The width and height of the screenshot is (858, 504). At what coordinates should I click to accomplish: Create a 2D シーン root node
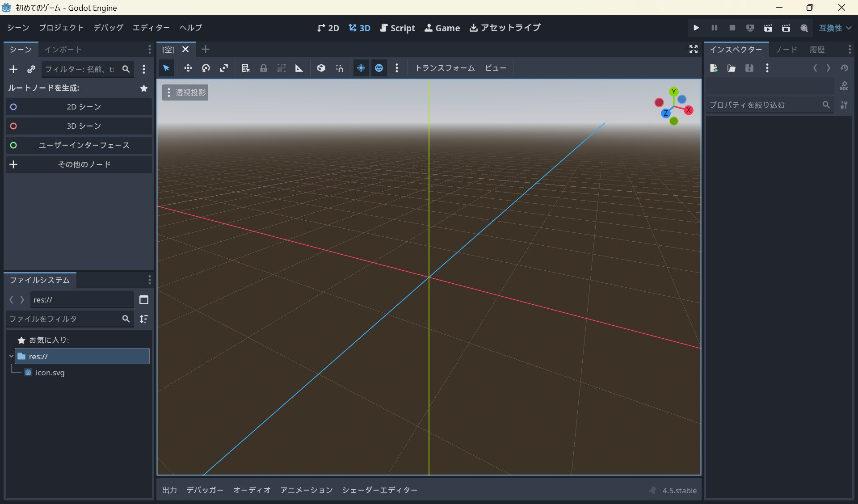[x=79, y=107]
